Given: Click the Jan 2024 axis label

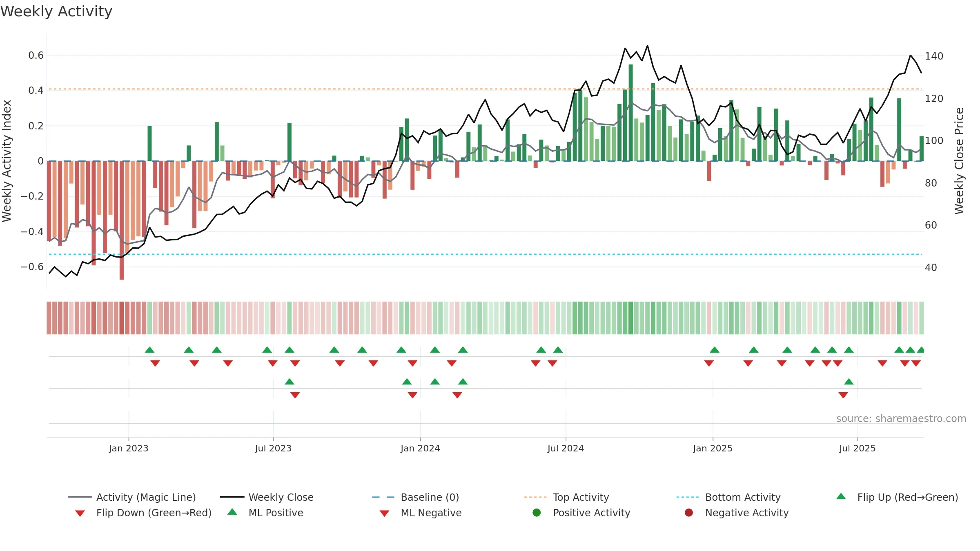Looking at the screenshot, I should click(420, 448).
